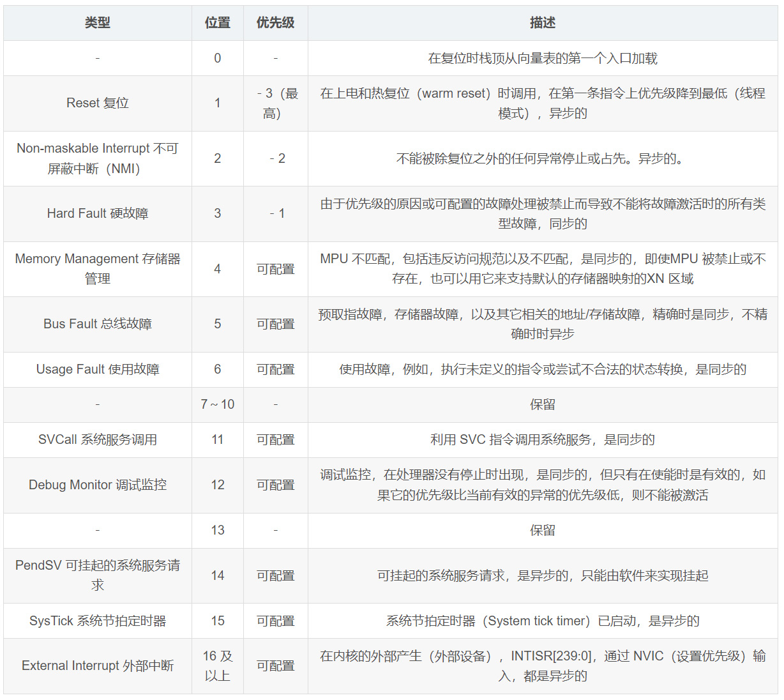Select the Bus Fault 总线故障 cell
784x700 pixels.
[98, 324]
